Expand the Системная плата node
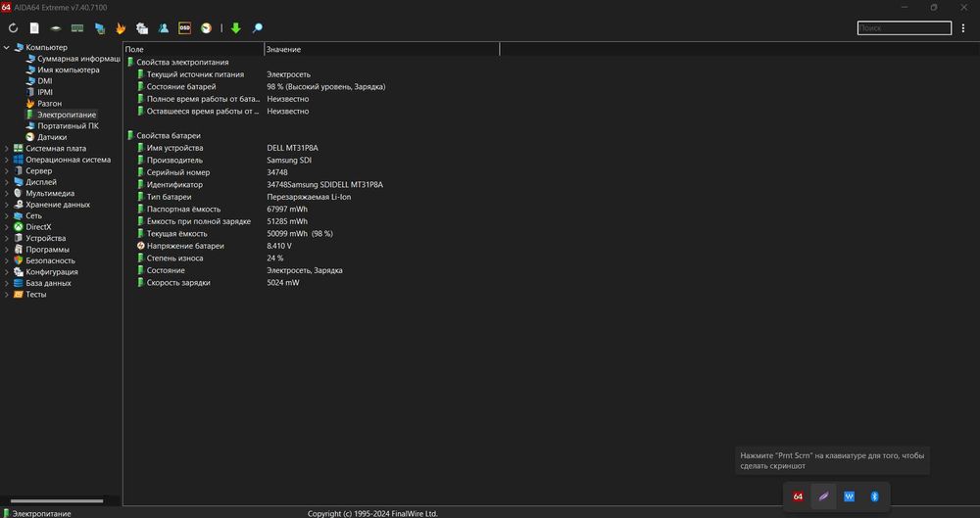 pyautogui.click(x=7, y=149)
